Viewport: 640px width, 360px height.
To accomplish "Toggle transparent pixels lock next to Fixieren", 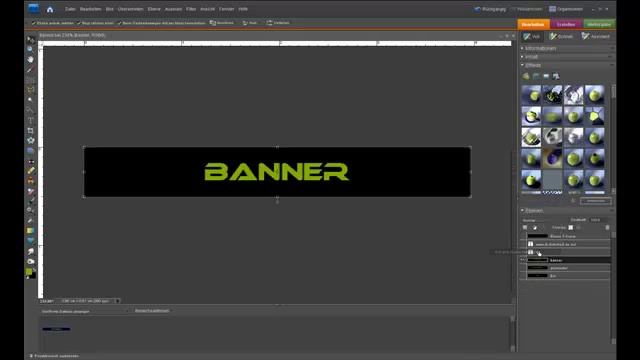I will [571, 228].
